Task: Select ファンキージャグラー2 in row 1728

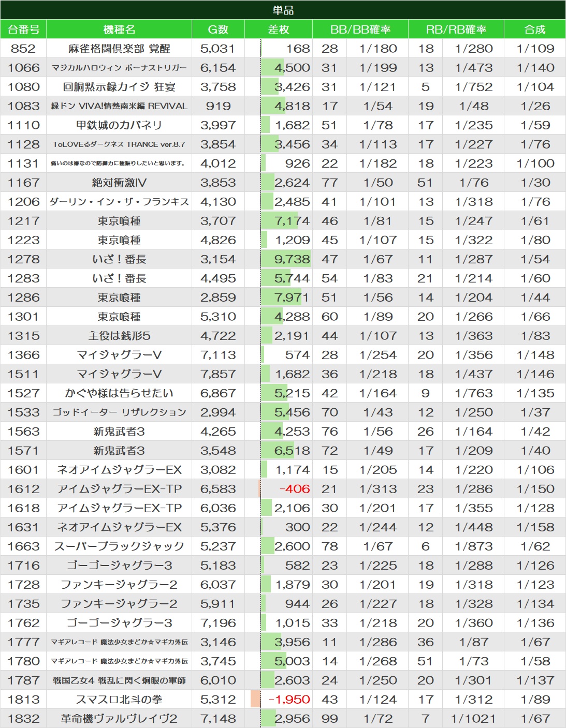Action: [119, 585]
